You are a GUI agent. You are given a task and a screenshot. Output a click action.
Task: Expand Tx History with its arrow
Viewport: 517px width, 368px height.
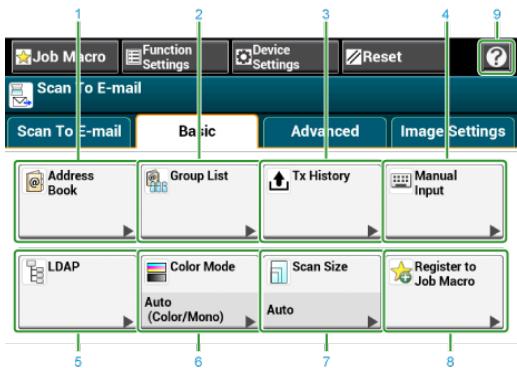373,231
